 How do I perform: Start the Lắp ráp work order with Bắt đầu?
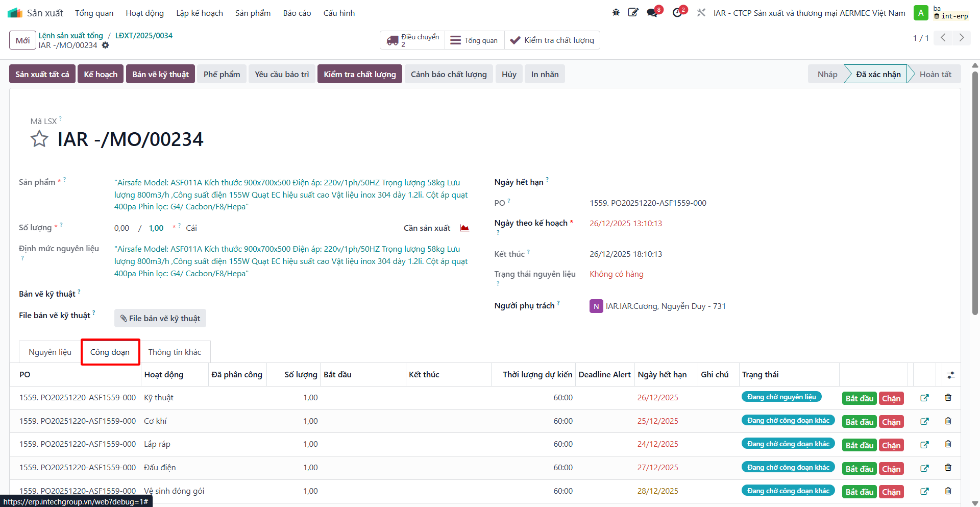(x=860, y=445)
